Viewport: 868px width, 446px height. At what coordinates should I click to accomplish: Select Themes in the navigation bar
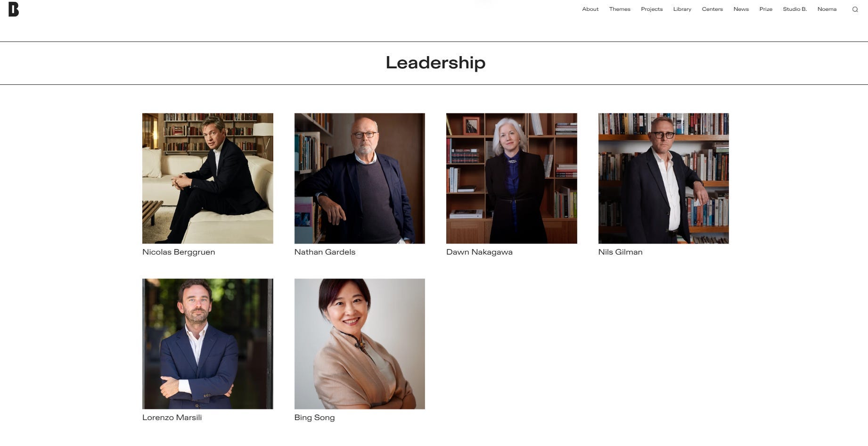[x=620, y=9]
